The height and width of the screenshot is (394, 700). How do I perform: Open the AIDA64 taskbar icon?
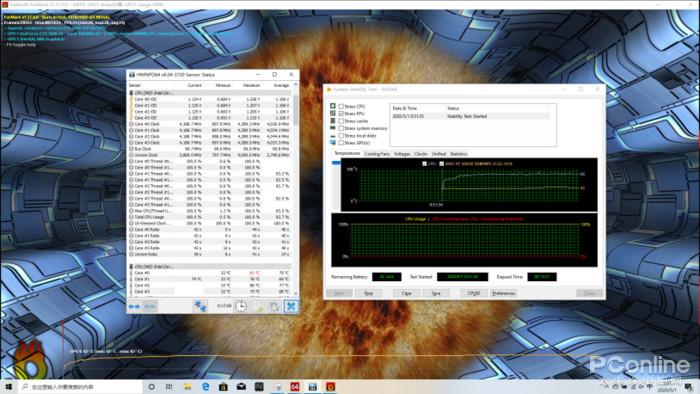tap(295, 386)
